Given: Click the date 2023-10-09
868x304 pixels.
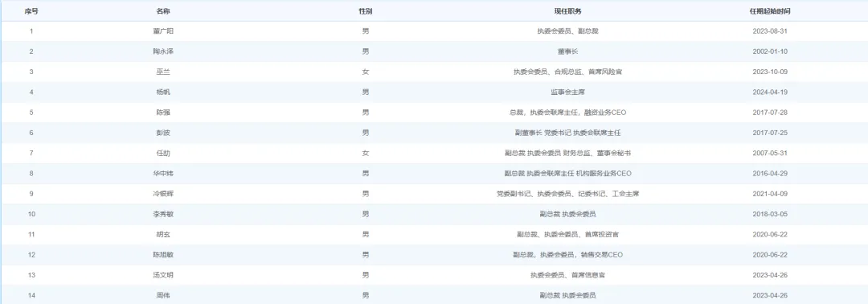Looking at the screenshot, I should 769,72.
